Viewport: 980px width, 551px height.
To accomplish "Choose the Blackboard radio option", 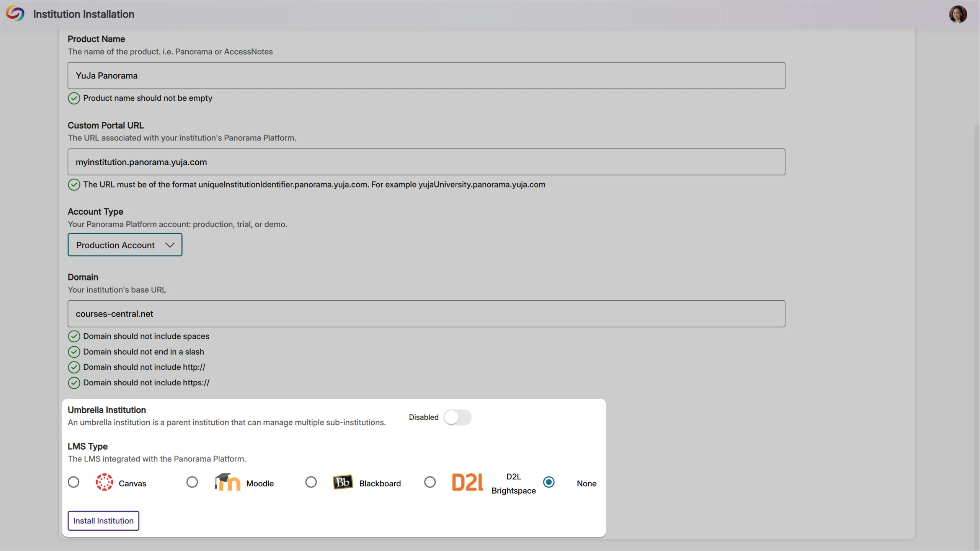I will [x=311, y=482].
